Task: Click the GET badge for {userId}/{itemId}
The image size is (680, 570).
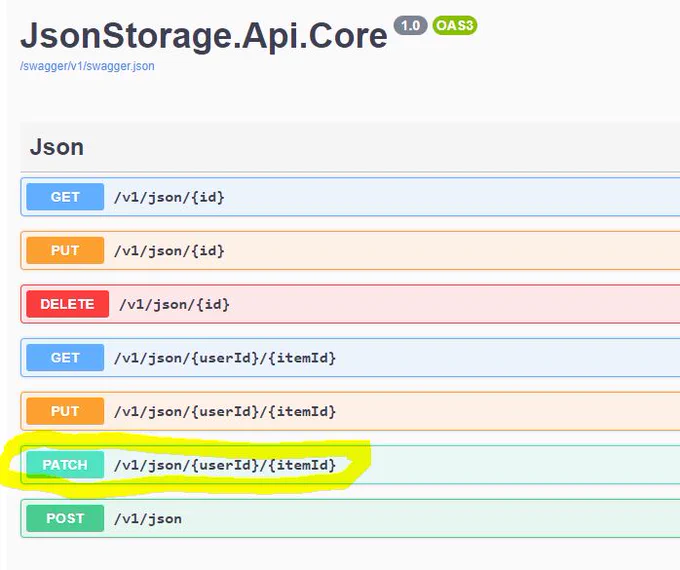Action: point(65,357)
